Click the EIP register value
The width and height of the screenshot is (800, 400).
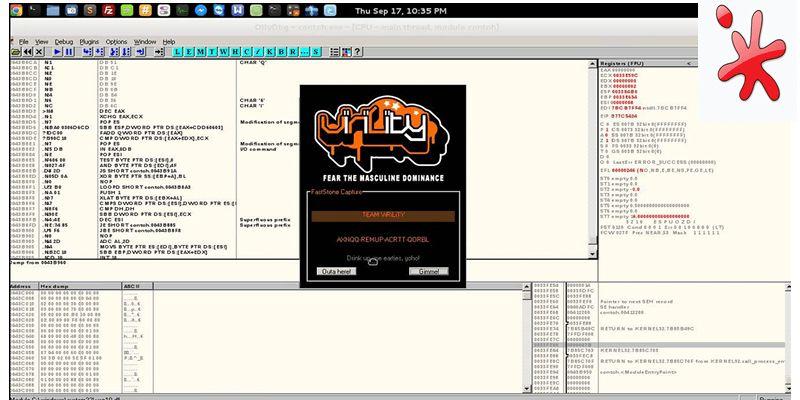624,116
